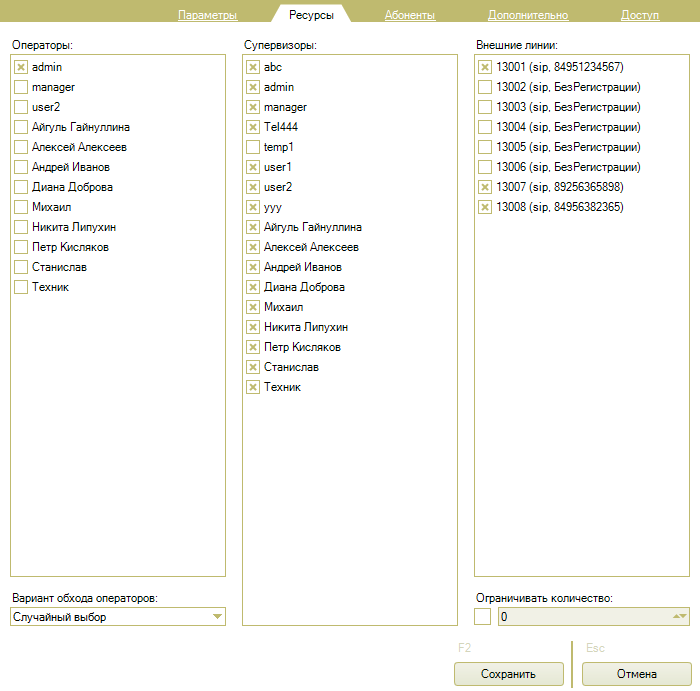This screenshot has width=700, height=691.
Task: Uncheck admin in the Операторы list
Action: (20, 67)
